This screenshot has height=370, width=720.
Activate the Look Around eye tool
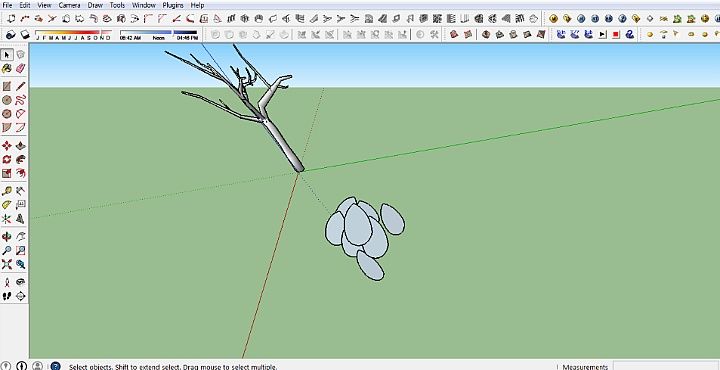click(21, 282)
